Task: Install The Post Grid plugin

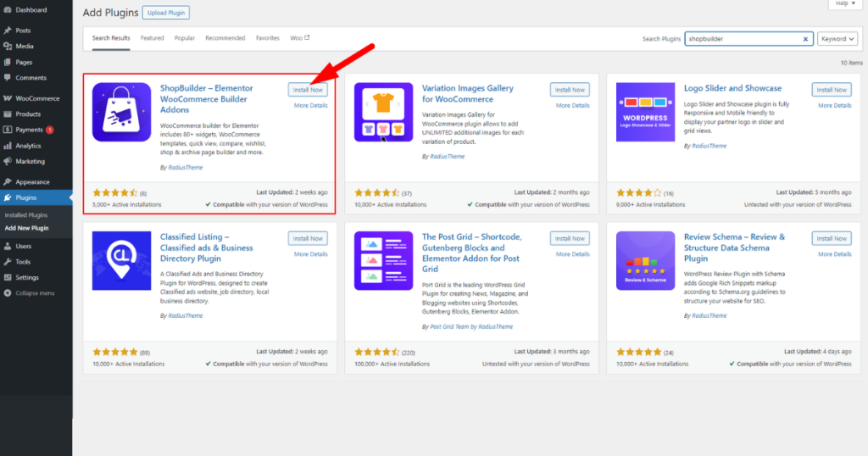Action: (x=570, y=238)
